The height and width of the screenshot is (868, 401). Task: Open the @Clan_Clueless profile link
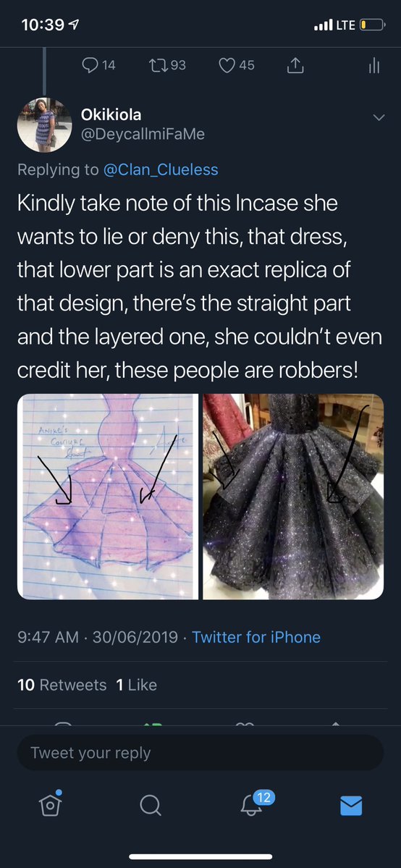pos(161,169)
